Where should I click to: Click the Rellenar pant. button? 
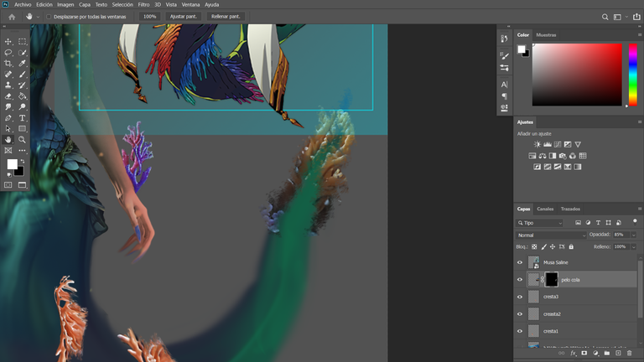point(226,17)
